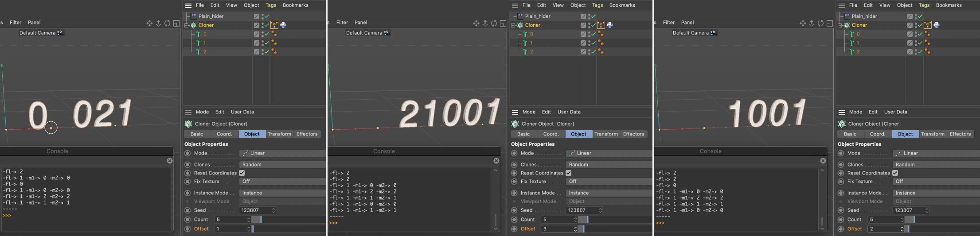Open the Tags menu in the leftmost object manager
This screenshot has height=236, width=980.
point(271,5)
